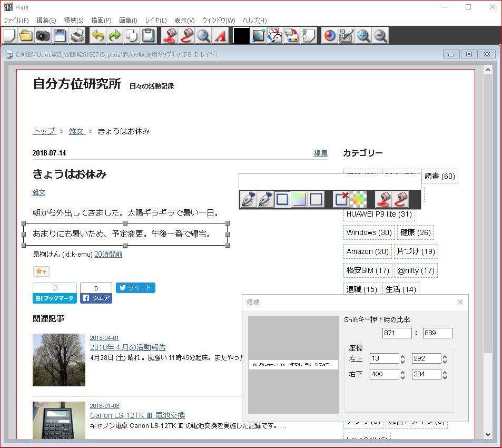Screen dimensions: 502x448
Task: Click the Zoom In magnifier icon
Action: pos(364,35)
